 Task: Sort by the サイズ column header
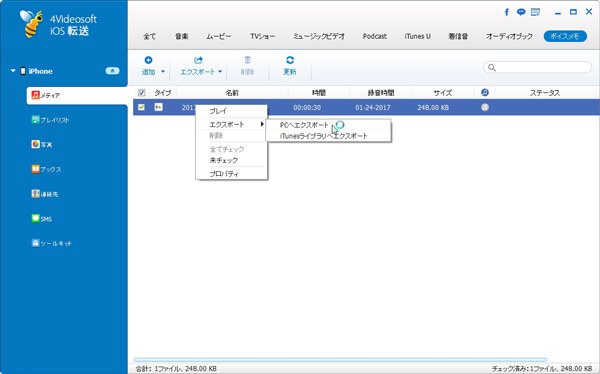pos(443,93)
